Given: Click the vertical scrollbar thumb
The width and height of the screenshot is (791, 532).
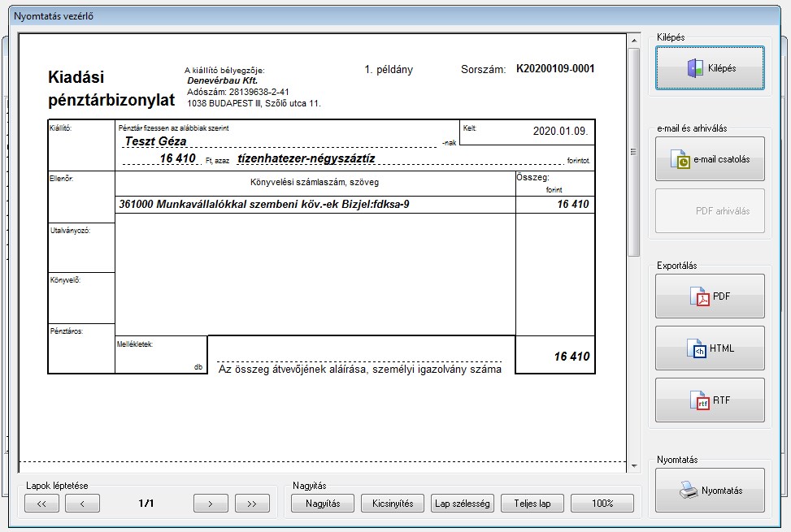Looking at the screenshot, I should coord(634,152).
